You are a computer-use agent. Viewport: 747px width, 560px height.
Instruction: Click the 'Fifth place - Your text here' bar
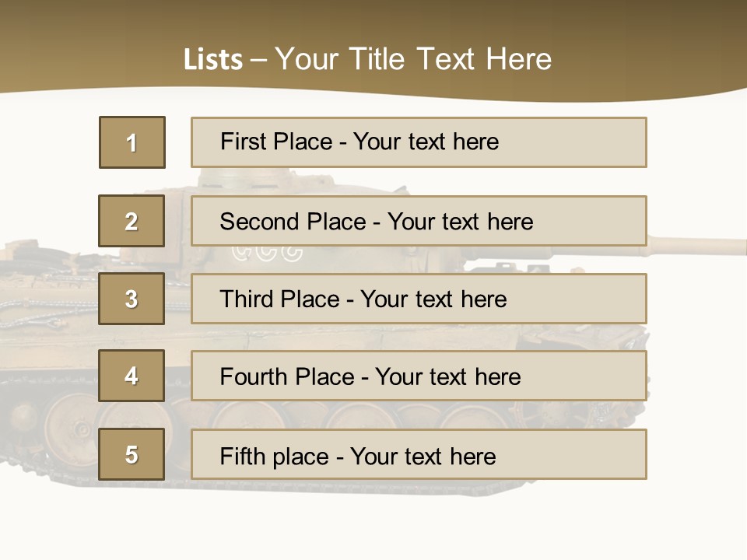[x=419, y=454]
